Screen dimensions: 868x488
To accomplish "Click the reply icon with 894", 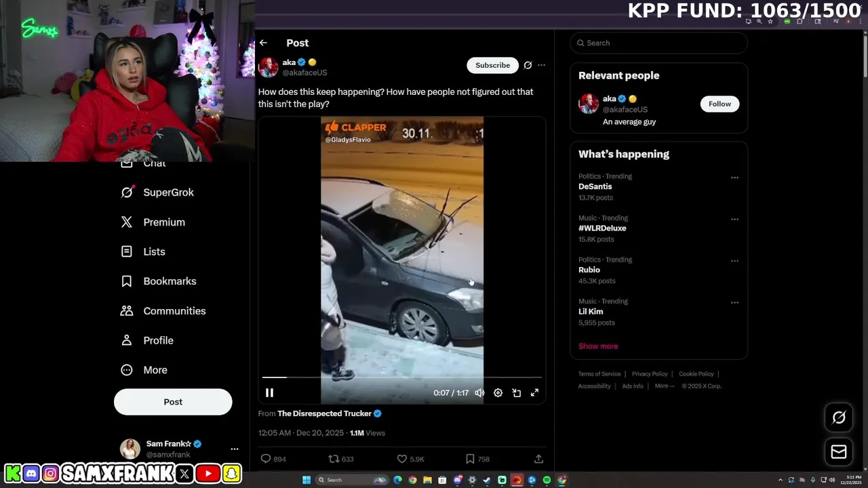I will pyautogui.click(x=266, y=459).
